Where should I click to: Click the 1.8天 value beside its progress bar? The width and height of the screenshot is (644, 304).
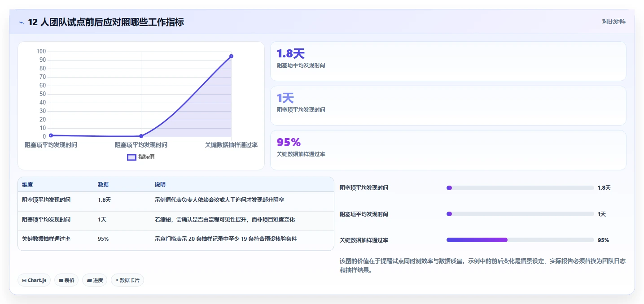click(604, 188)
